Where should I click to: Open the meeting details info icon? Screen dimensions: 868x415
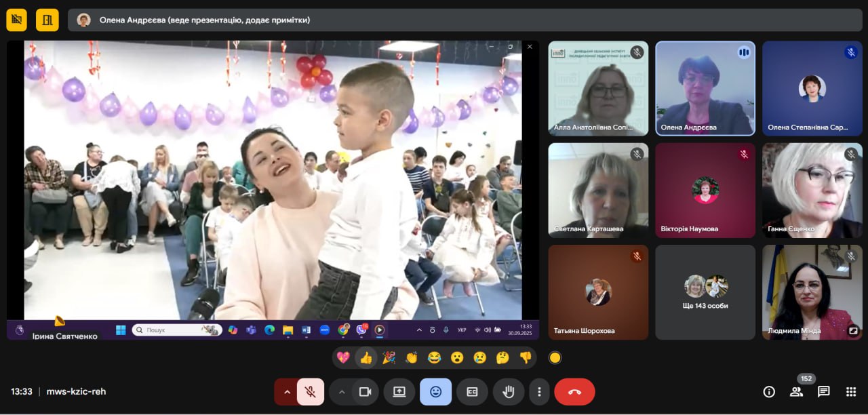769,391
